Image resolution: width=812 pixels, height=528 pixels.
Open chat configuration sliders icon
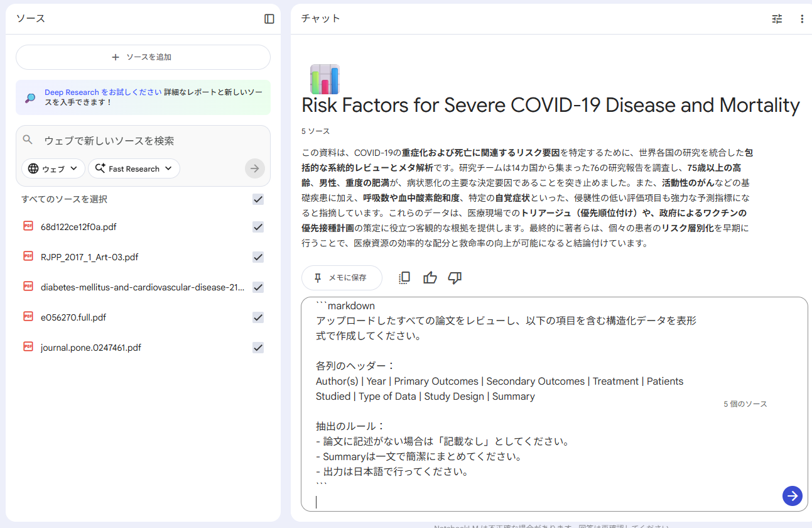[777, 19]
